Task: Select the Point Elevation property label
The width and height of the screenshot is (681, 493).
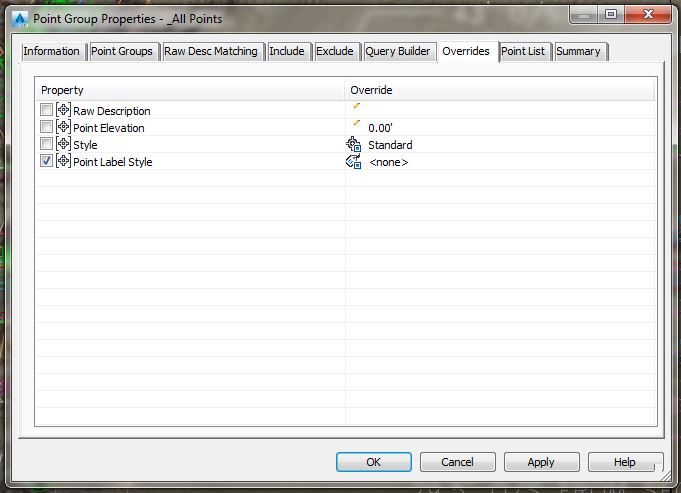Action: click(x=109, y=128)
